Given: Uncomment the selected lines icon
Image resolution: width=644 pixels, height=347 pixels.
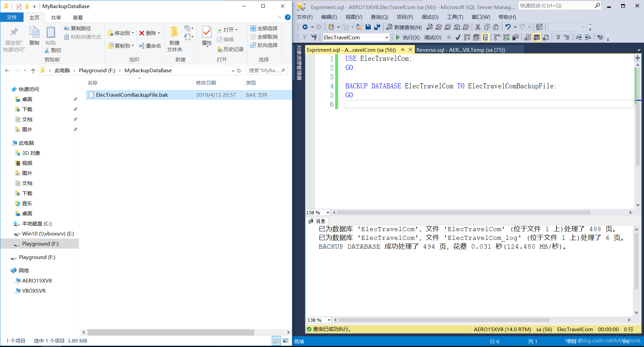Looking at the screenshot, I should pyautogui.click(x=566, y=37).
